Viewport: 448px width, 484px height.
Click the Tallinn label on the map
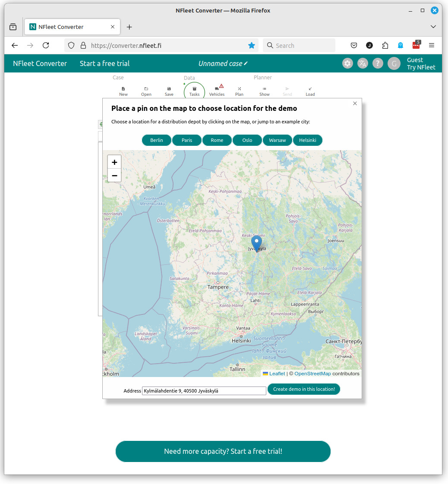[x=237, y=369]
